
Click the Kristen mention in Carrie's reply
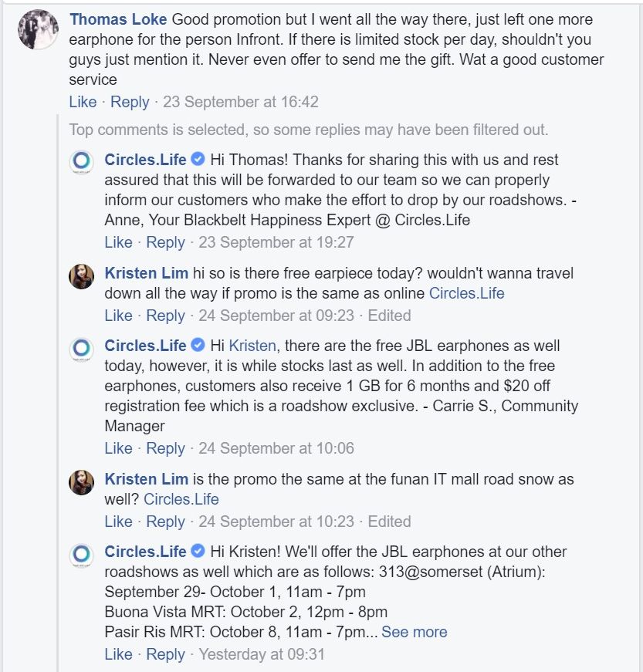pos(252,346)
